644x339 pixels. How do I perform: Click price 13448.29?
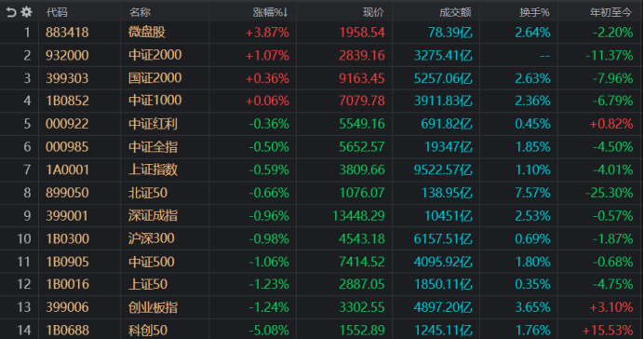pyautogui.click(x=358, y=216)
